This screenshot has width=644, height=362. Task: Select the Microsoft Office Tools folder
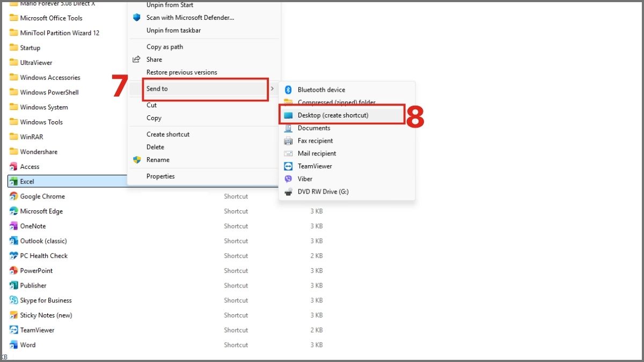point(46,18)
